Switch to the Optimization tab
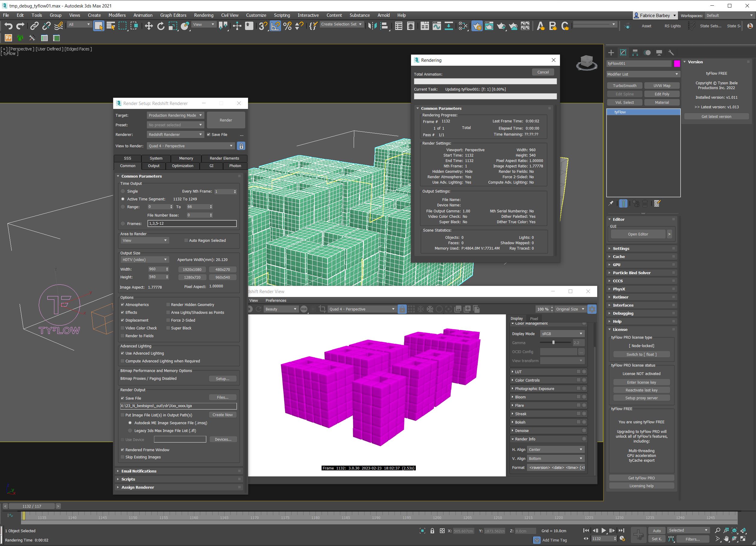The height and width of the screenshot is (546, 756). 182,166
